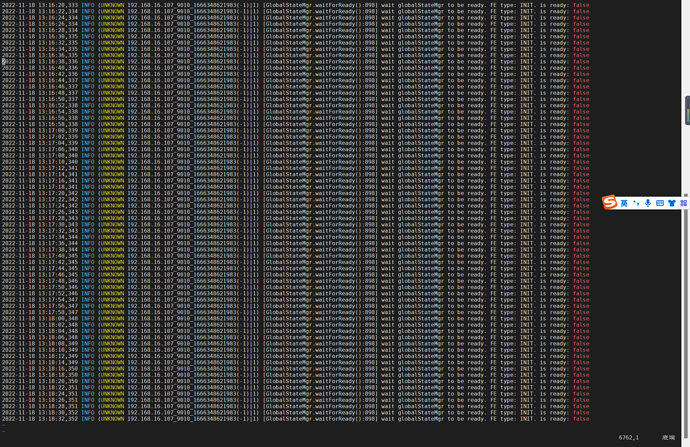Toggle the 英 Chinese/English input mode
The width and height of the screenshot is (690, 447).
[x=624, y=203]
